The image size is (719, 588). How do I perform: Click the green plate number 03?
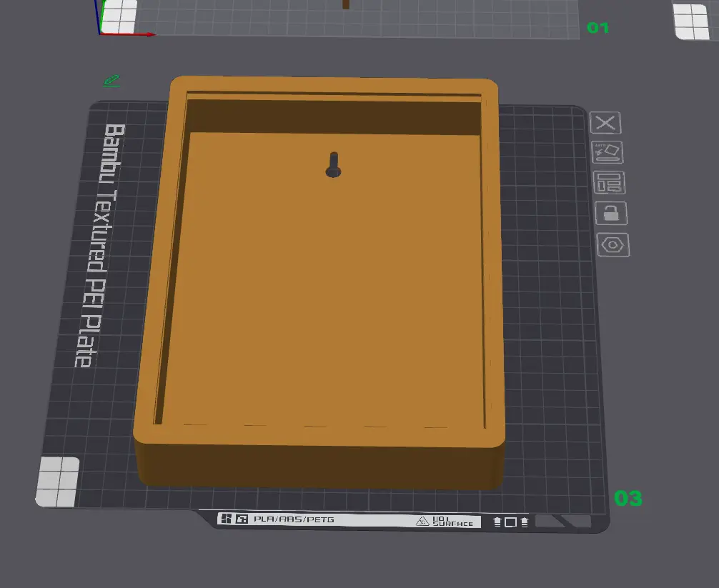(628, 498)
